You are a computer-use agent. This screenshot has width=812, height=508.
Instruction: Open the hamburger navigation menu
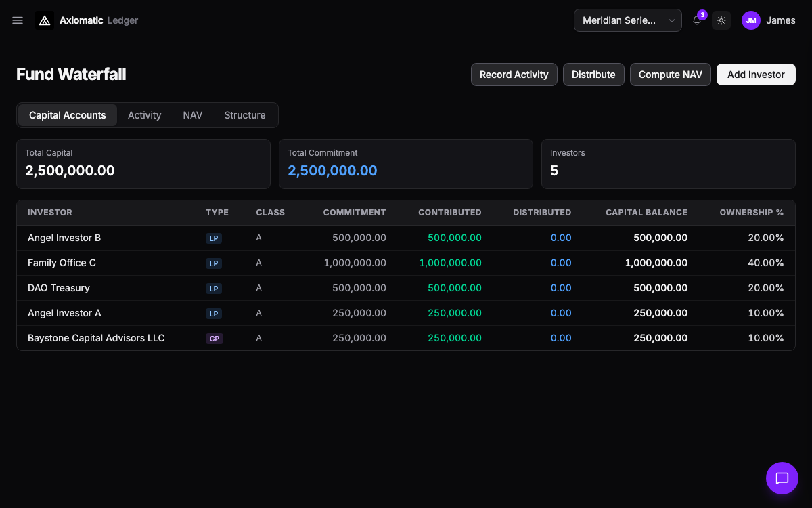tap(18, 20)
